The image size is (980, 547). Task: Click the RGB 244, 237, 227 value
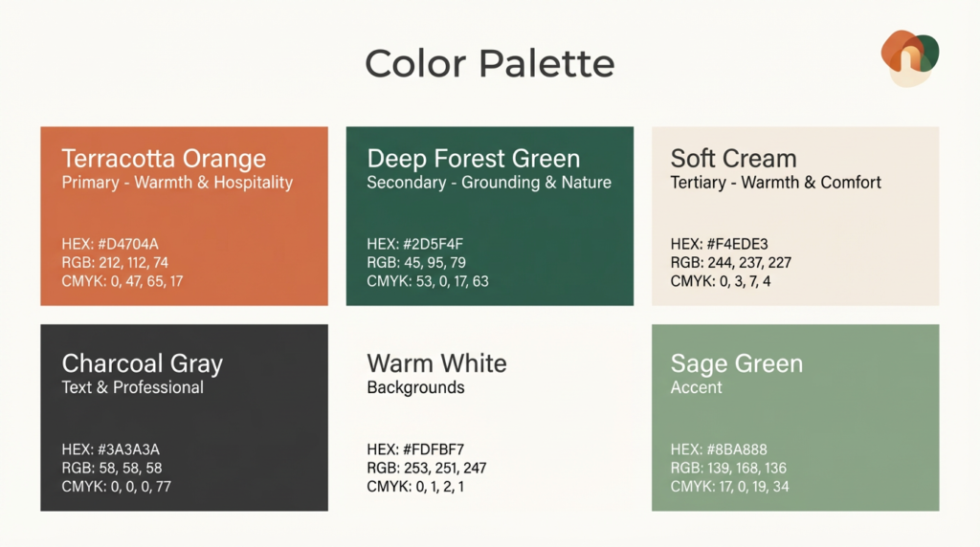[730, 262]
